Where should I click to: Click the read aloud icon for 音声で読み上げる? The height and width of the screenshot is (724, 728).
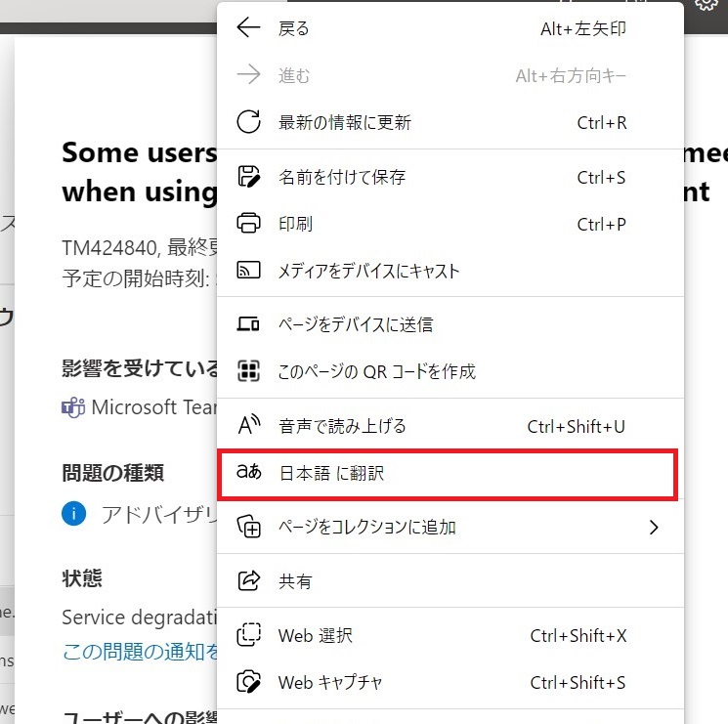249,425
